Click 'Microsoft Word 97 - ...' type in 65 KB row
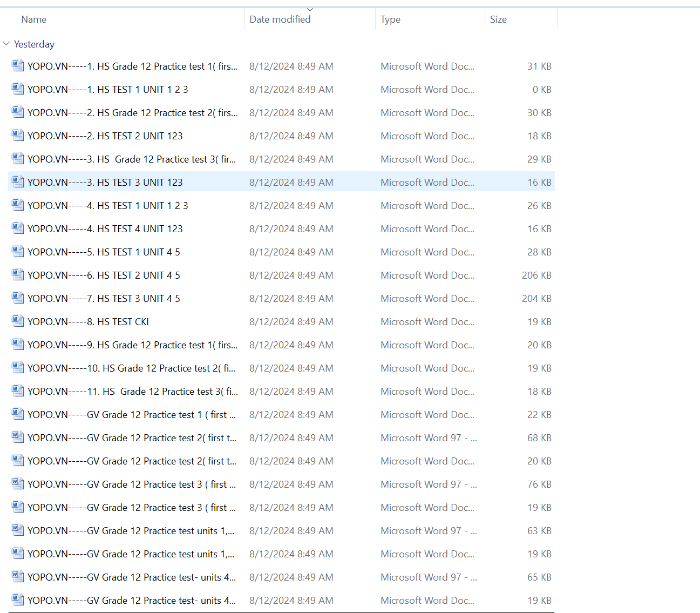 coord(429,577)
